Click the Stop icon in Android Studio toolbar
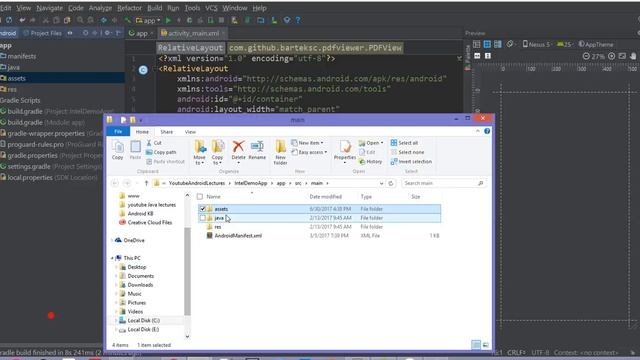The image size is (640, 360). click(221, 20)
